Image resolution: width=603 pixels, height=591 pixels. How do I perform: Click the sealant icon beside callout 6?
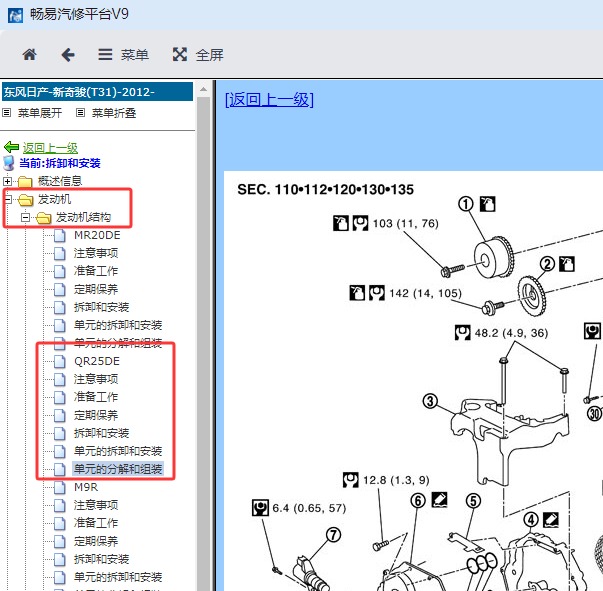tap(439, 499)
